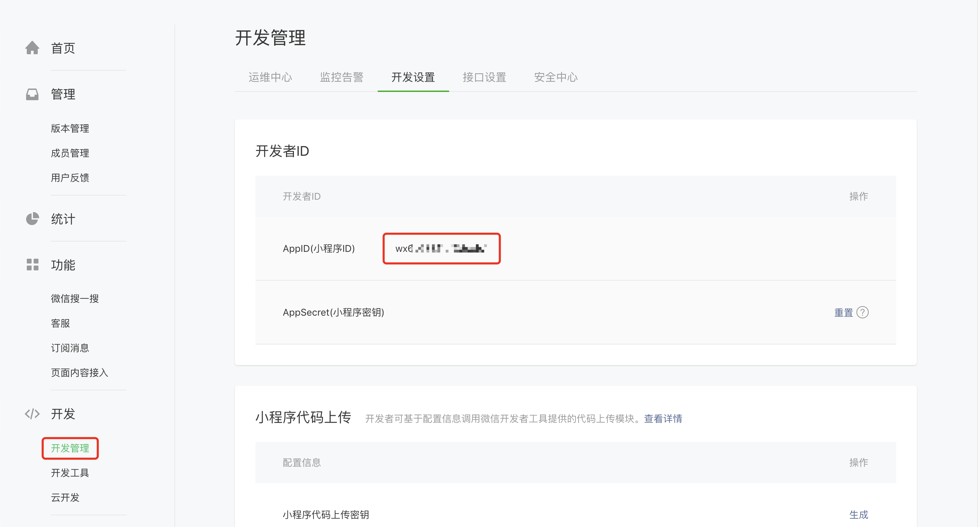Select the 统计 sidebar section

pyautogui.click(x=63, y=219)
